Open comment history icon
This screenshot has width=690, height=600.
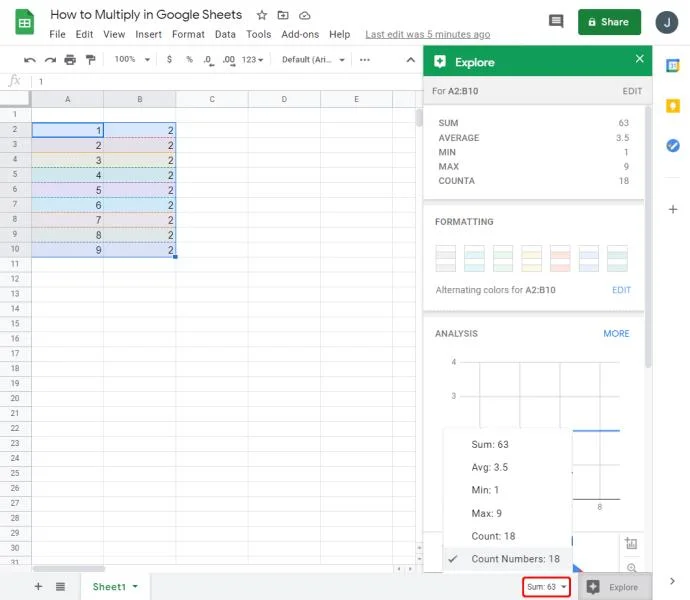[556, 21]
